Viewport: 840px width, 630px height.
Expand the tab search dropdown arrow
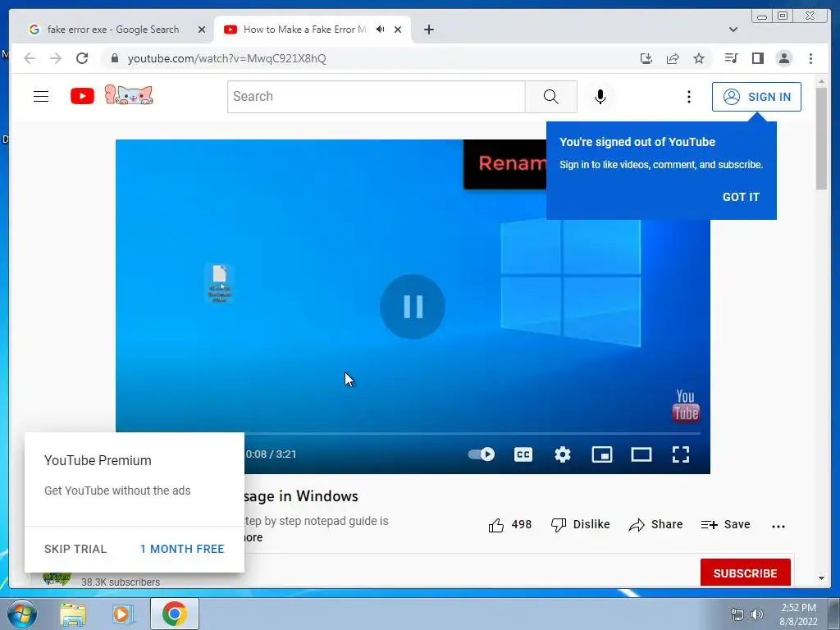[733, 30]
